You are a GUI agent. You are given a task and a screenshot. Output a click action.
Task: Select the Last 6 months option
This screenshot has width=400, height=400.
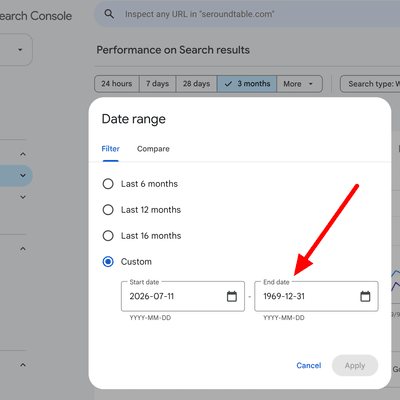click(x=108, y=184)
